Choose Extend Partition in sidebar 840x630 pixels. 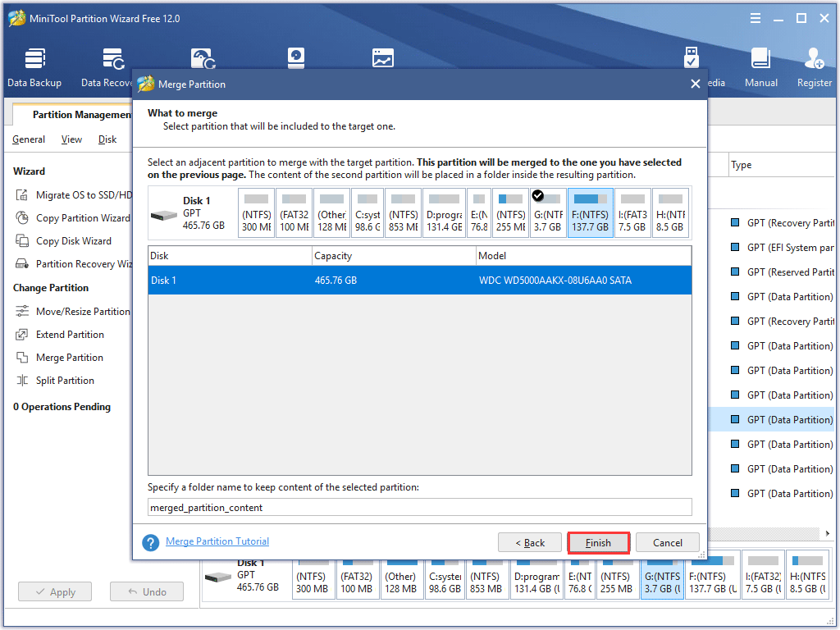coord(60,335)
